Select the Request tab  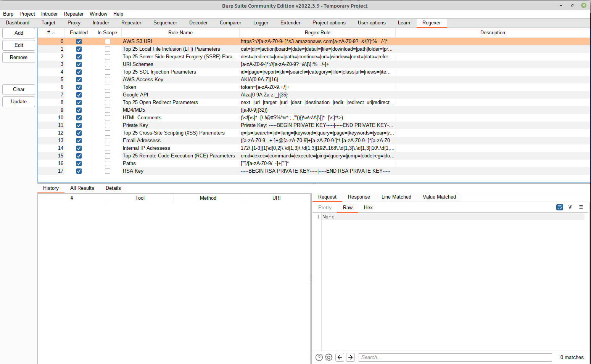click(x=327, y=197)
